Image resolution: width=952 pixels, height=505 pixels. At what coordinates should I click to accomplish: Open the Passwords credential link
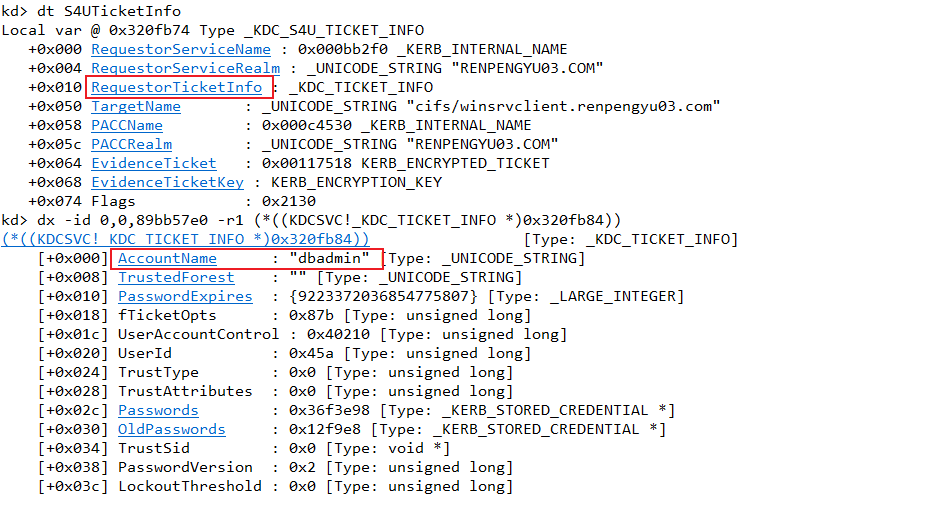point(158,410)
